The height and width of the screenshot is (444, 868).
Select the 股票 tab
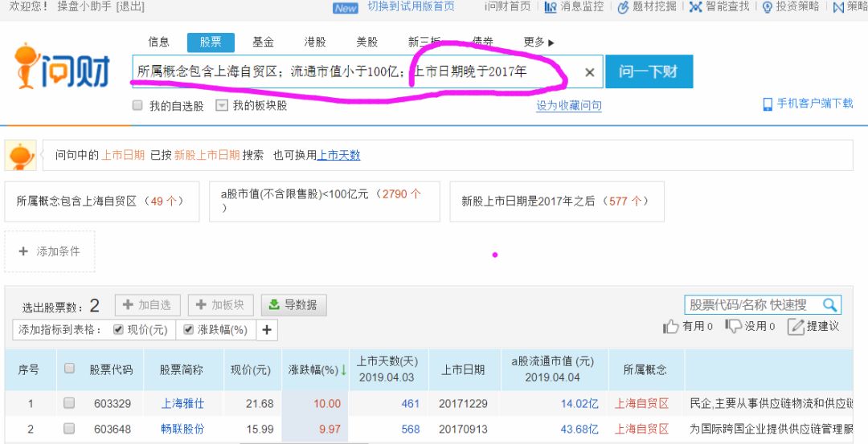211,43
